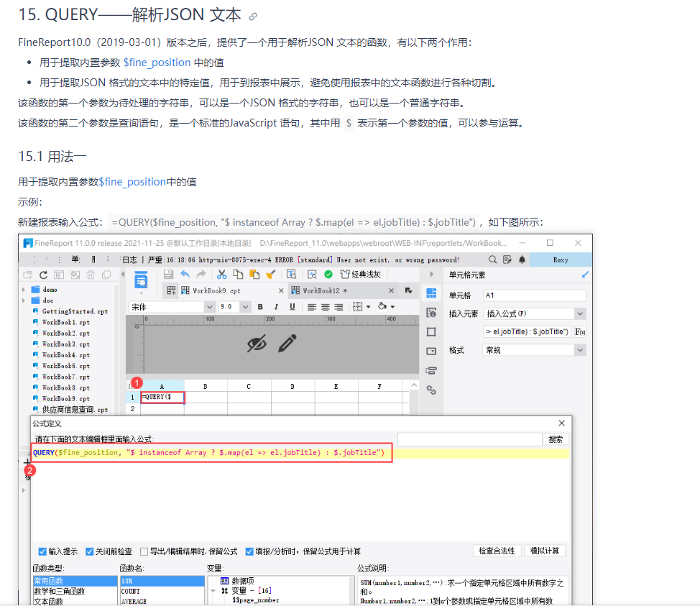
Task: Collapse the right panel with arrow
Action: [431, 274]
